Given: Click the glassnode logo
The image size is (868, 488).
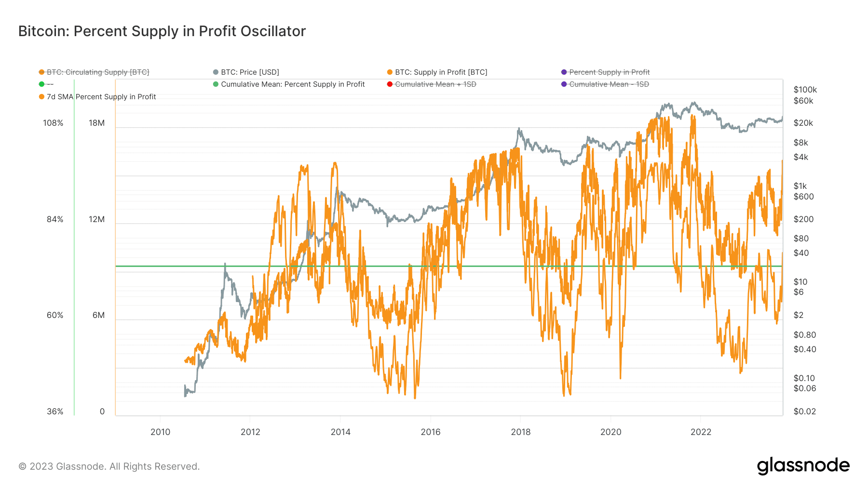Looking at the screenshot, I should tap(803, 466).
